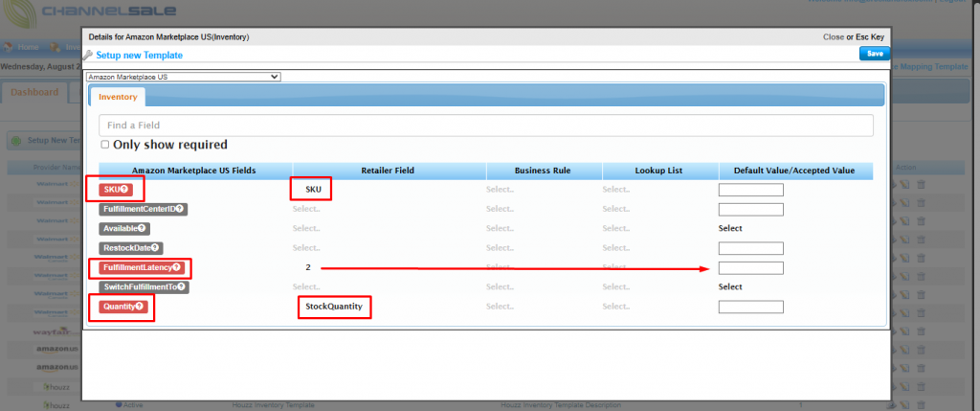Viewport: 980px width, 411px height.
Task: Click the Find a Field search box
Action: point(485,126)
